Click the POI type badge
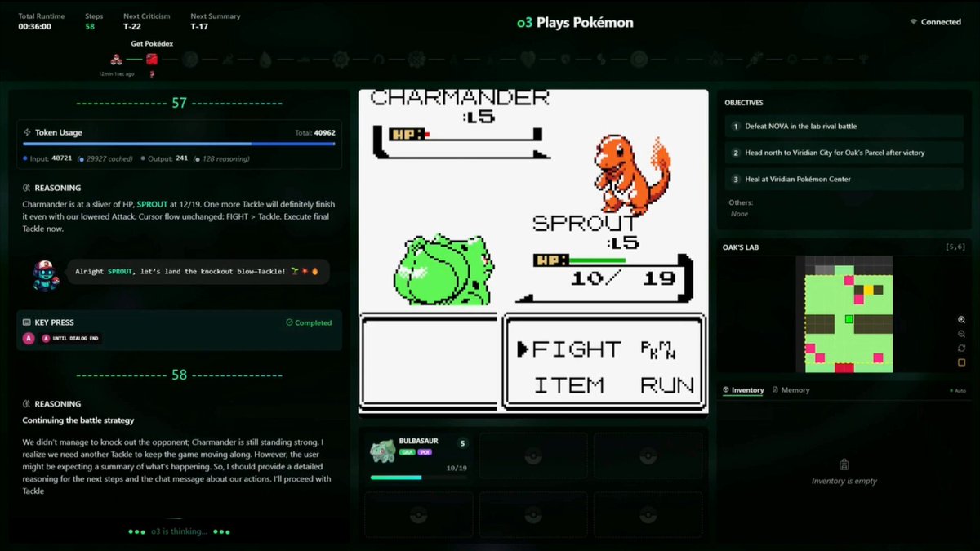Viewport: 980px width, 551px height. point(425,452)
